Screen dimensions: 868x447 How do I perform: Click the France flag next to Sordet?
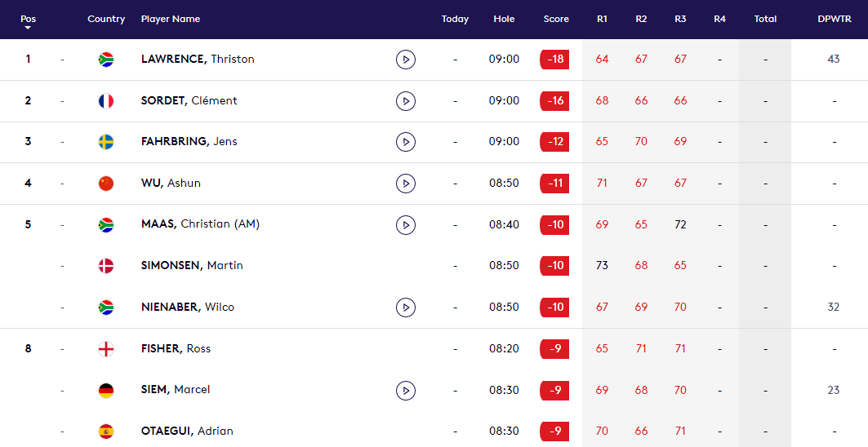pos(106,101)
